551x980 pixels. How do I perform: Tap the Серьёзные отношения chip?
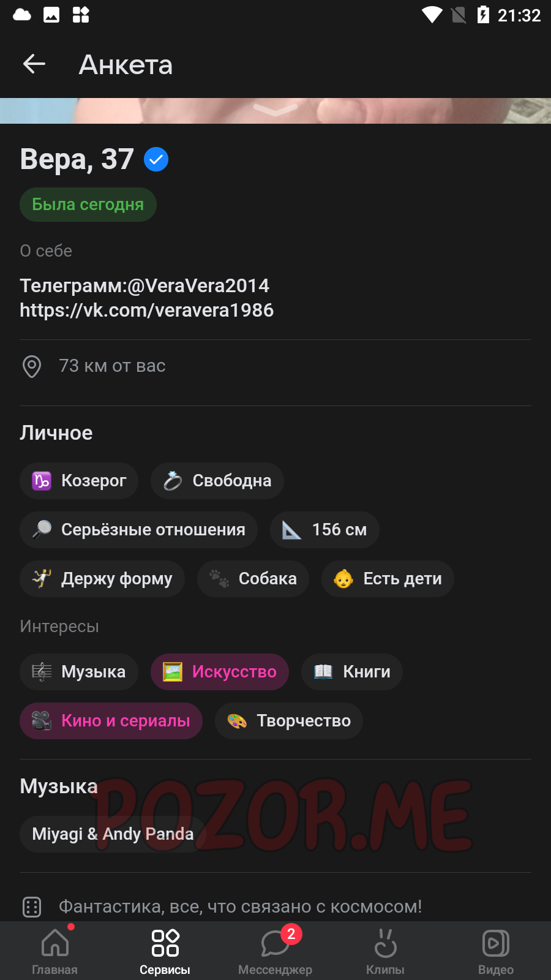coord(139,530)
